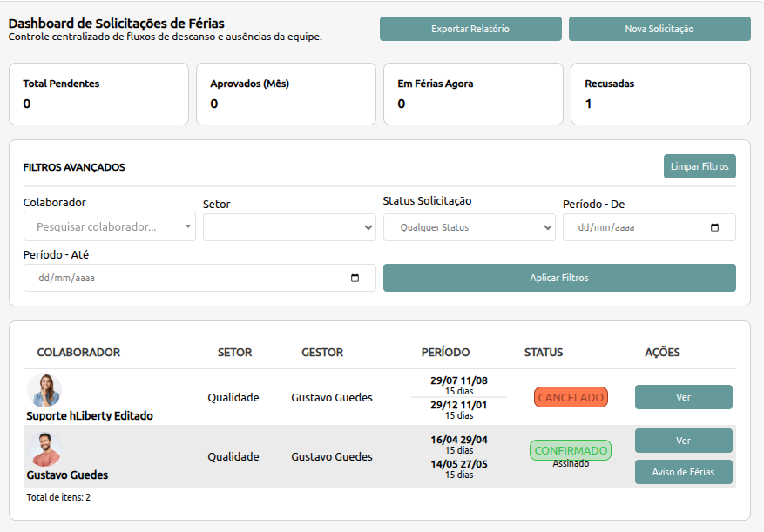Select the CANCELADO status badge
Image resolution: width=764 pixels, height=532 pixels.
571,396
